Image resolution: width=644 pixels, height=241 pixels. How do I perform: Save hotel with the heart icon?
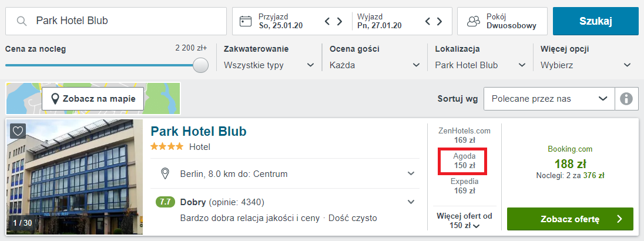click(x=18, y=131)
